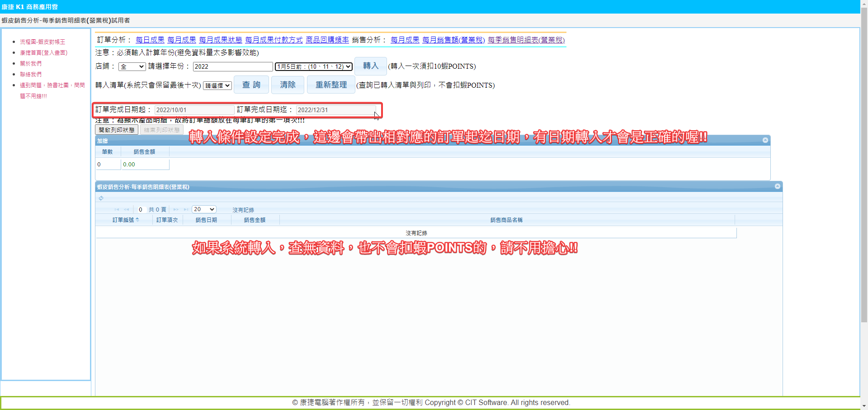Go to first page of grid
868x410 pixels.
click(x=117, y=209)
